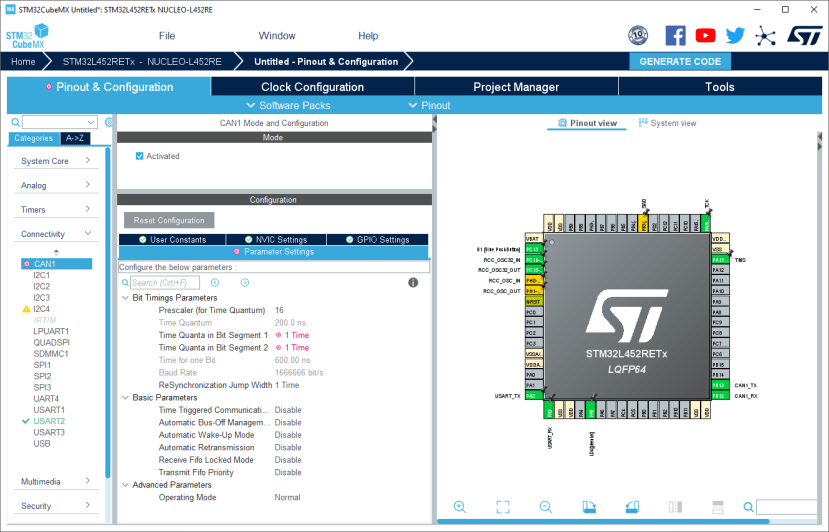The width and height of the screenshot is (829, 532).
Task: Click Operating Mode value Normal
Action: pos(287,497)
